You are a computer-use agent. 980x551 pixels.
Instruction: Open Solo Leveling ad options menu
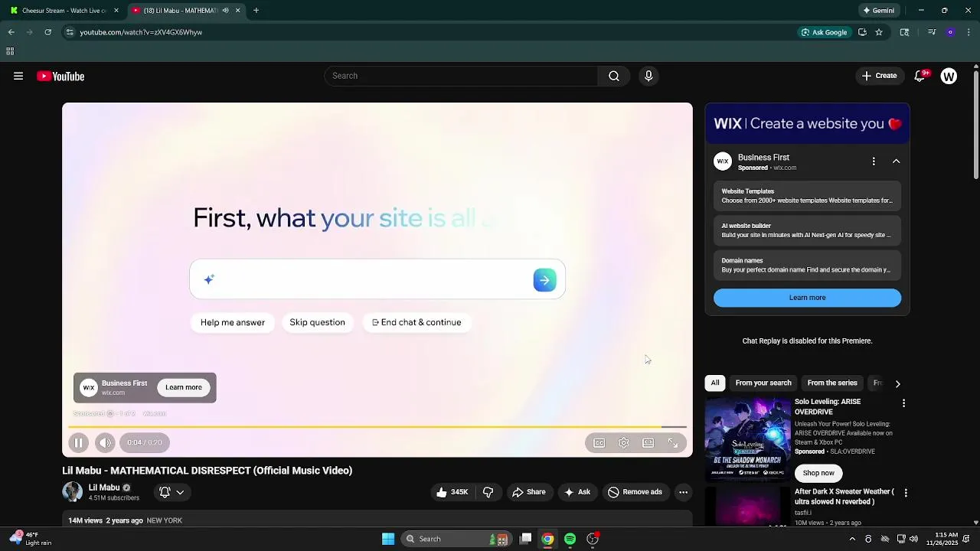click(x=903, y=403)
